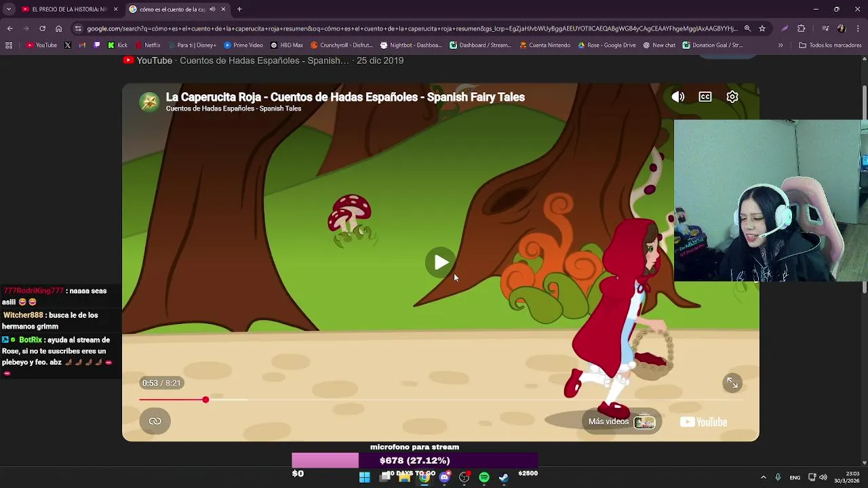Turn on closed captions (CC)

point(705,97)
